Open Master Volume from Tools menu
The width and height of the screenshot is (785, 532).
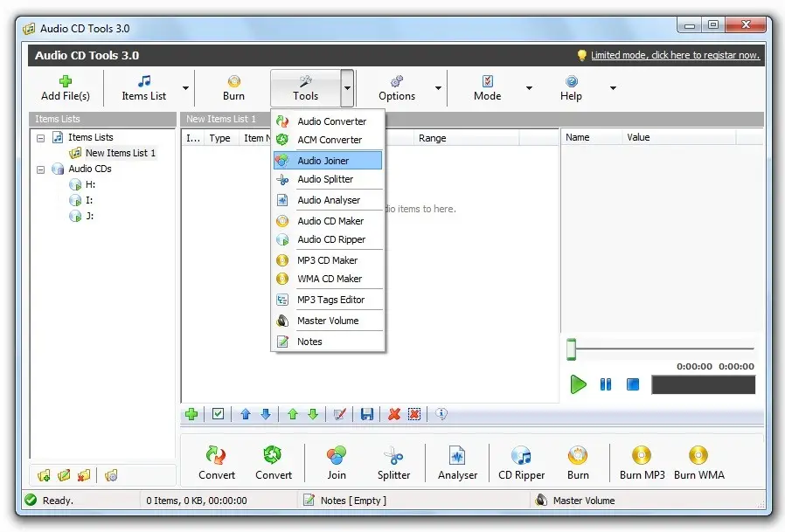click(328, 321)
